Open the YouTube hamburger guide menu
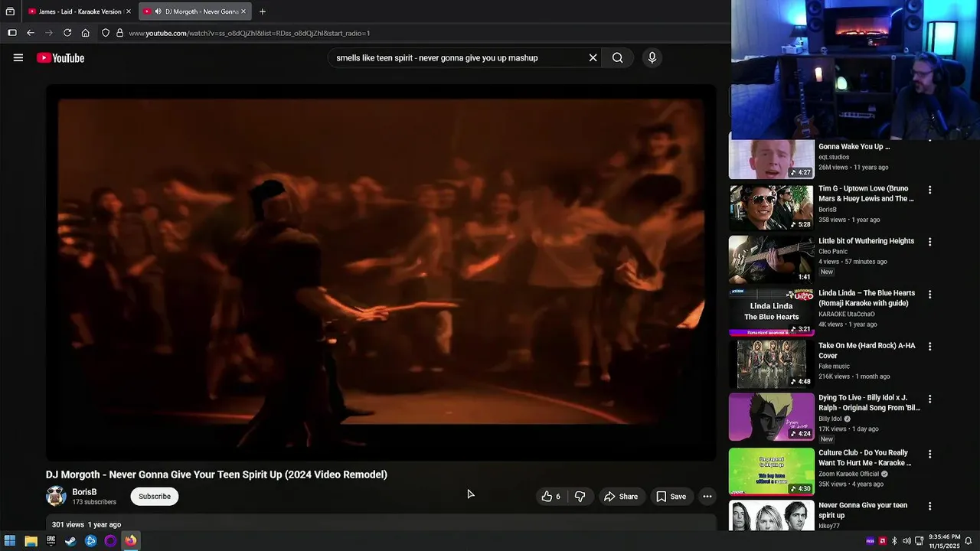Screen dimensions: 980x551 pos(18,57)
